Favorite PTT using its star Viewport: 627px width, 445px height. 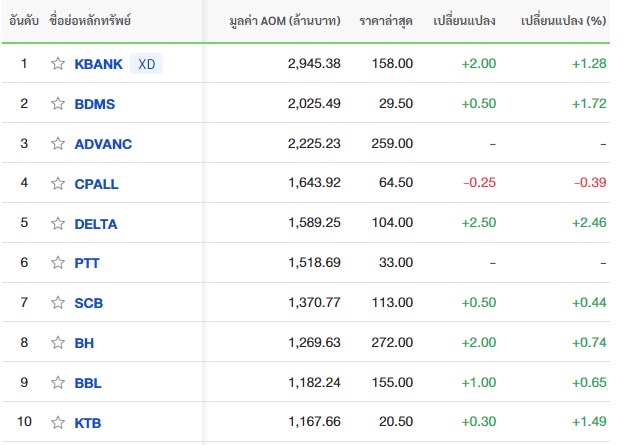pyautogui.click(x=58, y=264)
